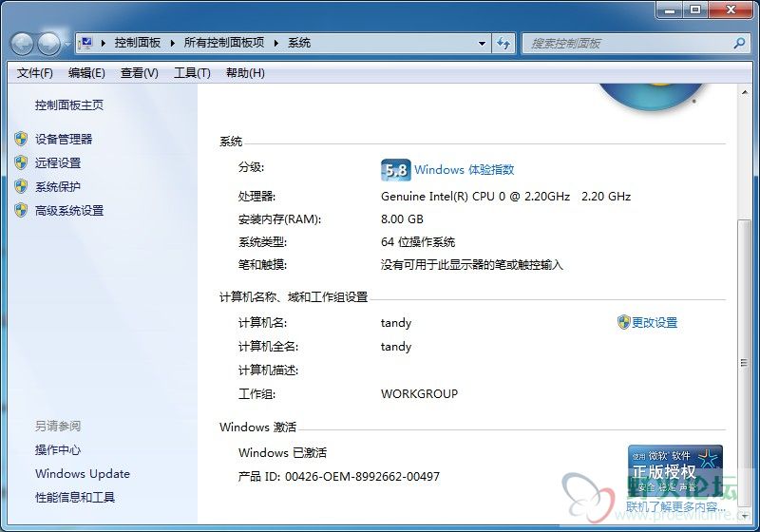Viewport: 760px width, 532px height.
Task: Open the 查看(V) menu
Action: coord(140,73)
